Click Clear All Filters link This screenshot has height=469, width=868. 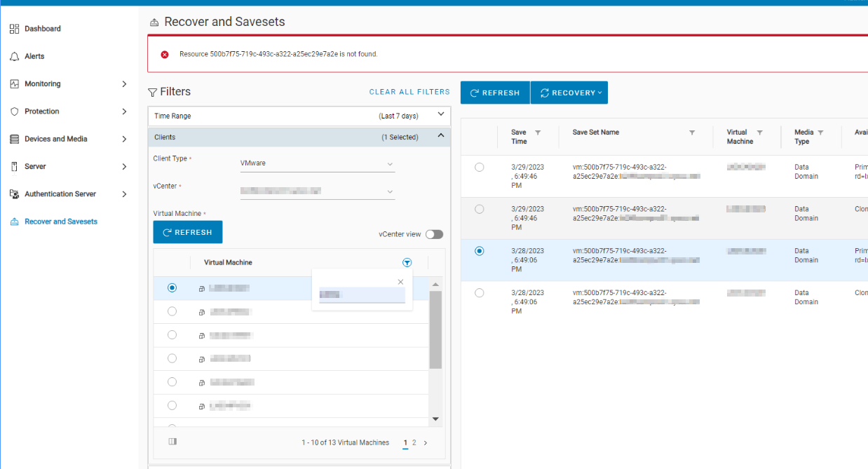pos(409,92)
